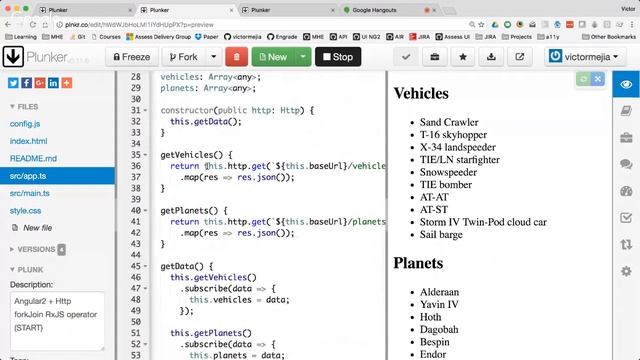Share on Twitter

point(13,83)
